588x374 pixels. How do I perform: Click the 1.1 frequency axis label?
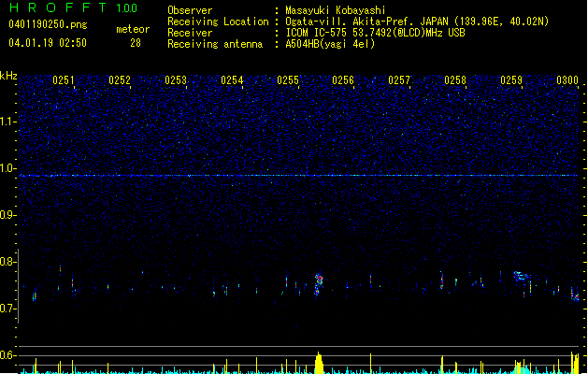click(x=8, y=122)
